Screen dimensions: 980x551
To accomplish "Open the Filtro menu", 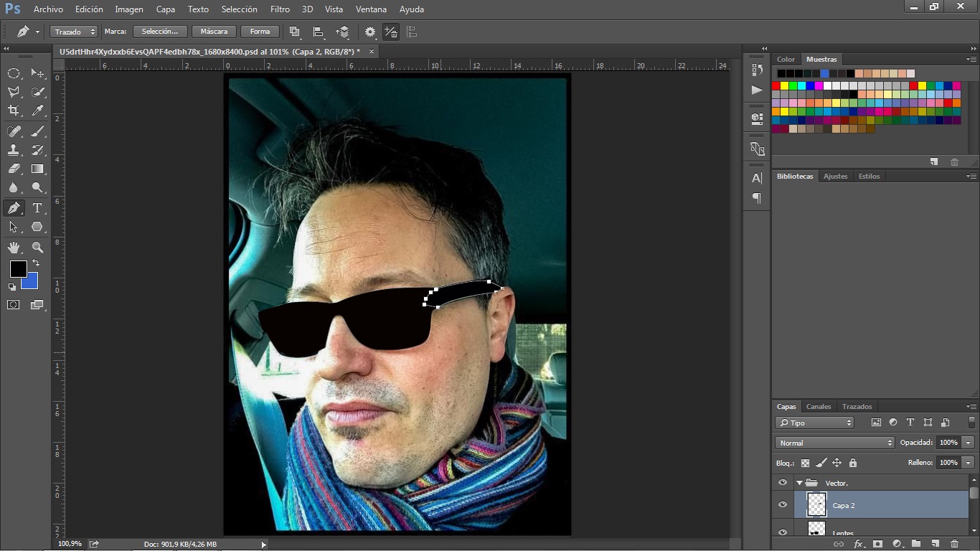I will (x=280, y=9).
